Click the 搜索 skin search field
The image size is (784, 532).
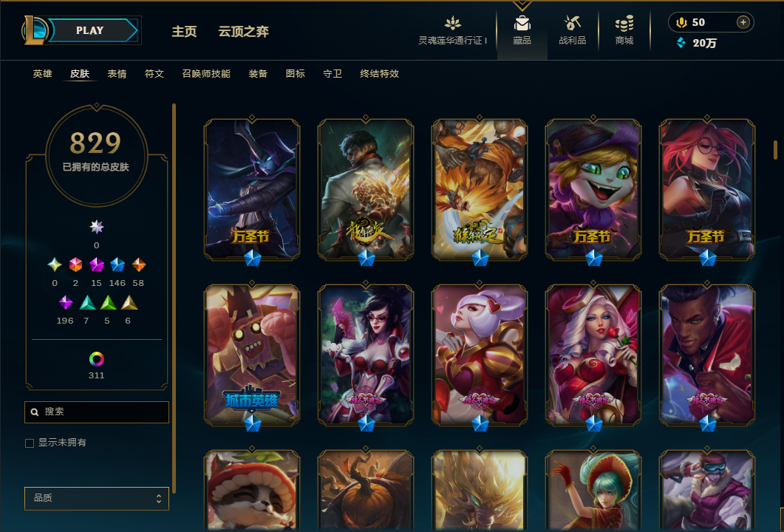click(97, 412)
